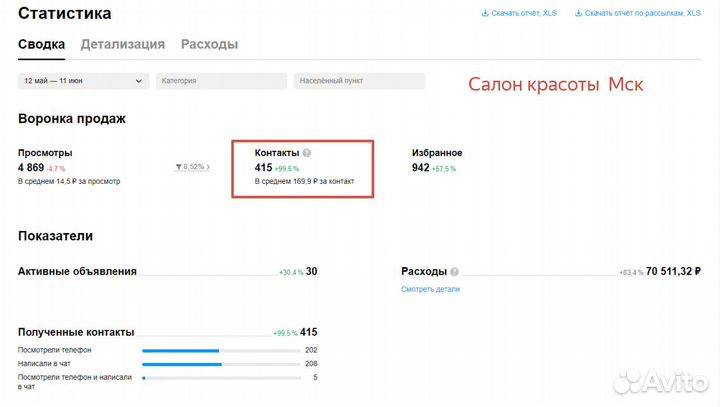Open the Расходы tab
Image resolution: width=720 pixels, height=407 pixels.
[x=209, y=45]
